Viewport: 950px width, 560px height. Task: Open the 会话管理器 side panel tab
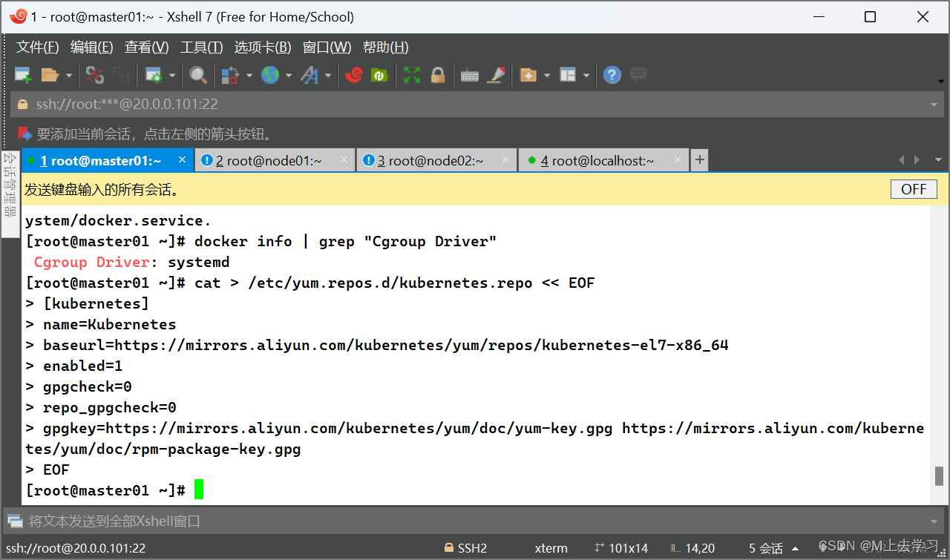(x=10, y=196)
